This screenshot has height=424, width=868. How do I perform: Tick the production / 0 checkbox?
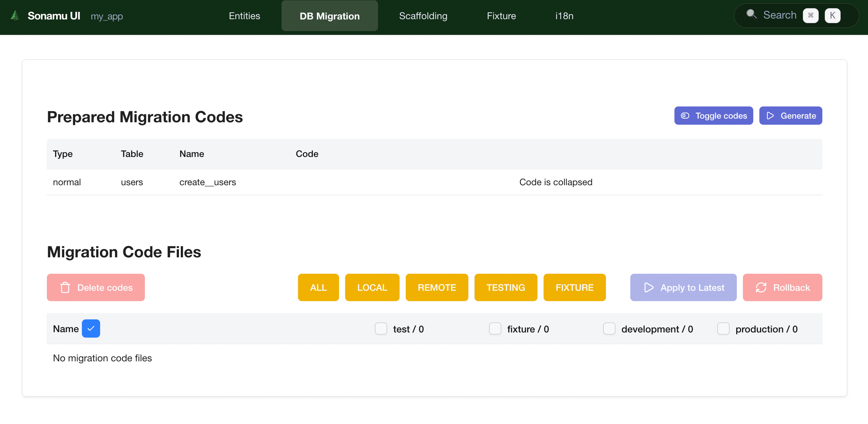pos(723,329)
